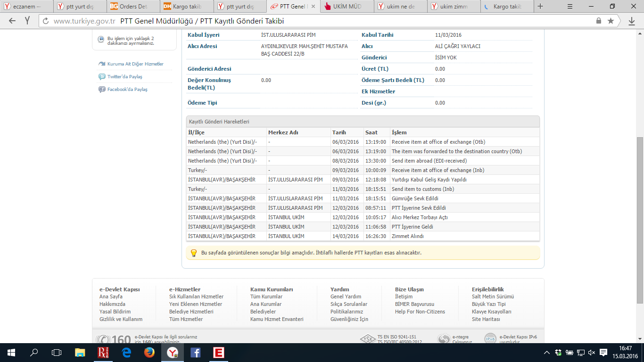Image resolution: width=644 pixels, height=362 pixels.
Task: Click the Send item to customs (Inb) cell
Action: point(465,189)
